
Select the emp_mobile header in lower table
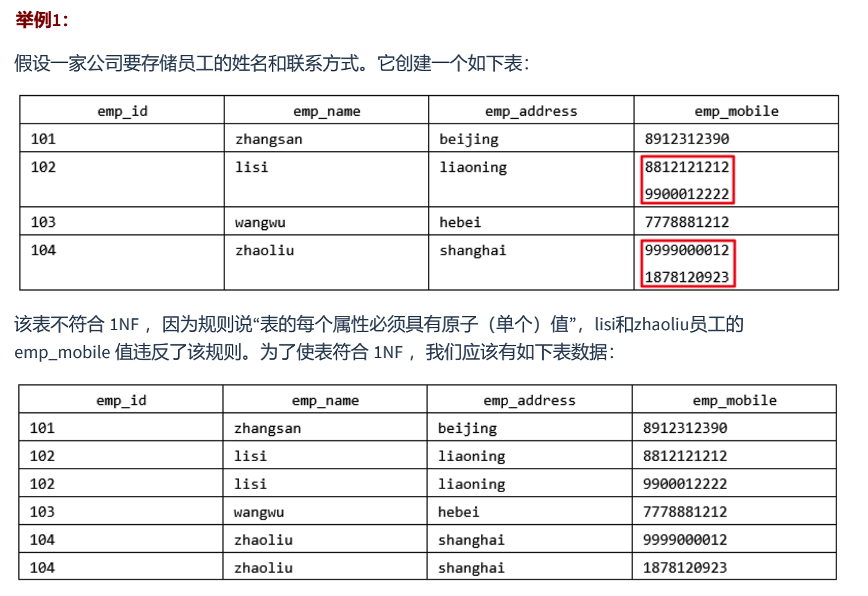pyautogui.click(x=734, y=401)
